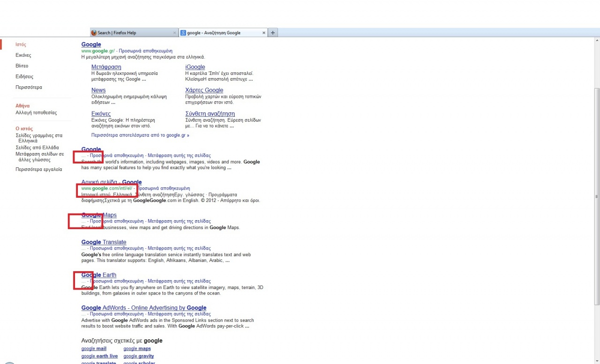600x364 pixels.
Task: Click the Αθήνα location label
Action: (x=22, y=106)
